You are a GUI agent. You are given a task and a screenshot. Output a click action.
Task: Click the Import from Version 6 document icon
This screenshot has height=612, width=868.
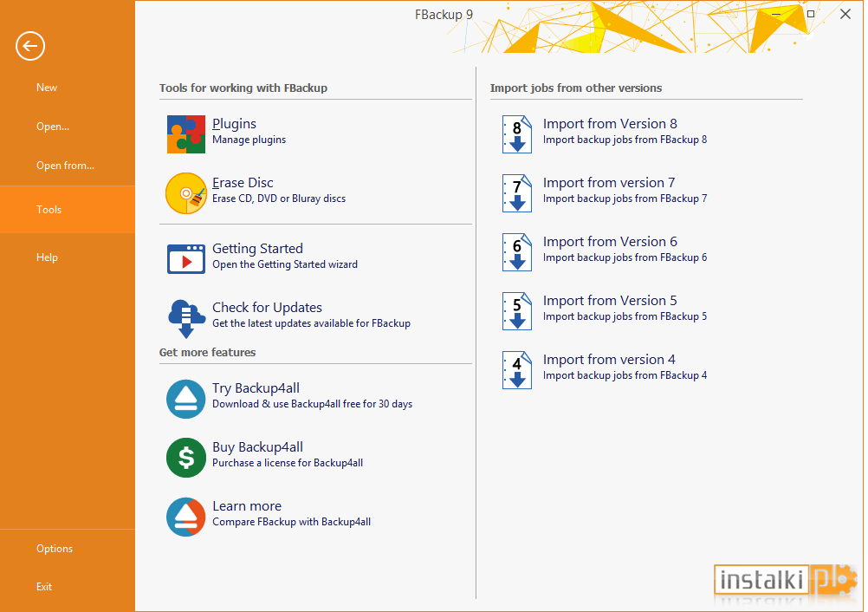pyautogui.click(x=517, y=252)
